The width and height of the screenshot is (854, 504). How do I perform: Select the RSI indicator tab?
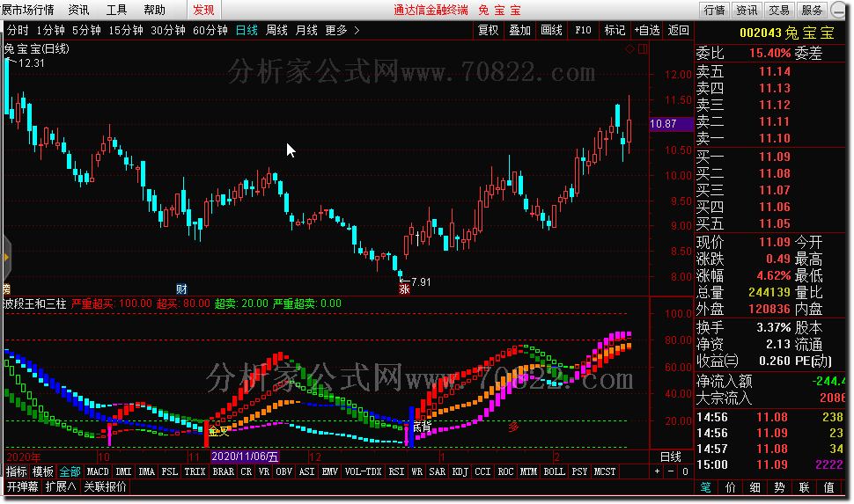point(396,471)
